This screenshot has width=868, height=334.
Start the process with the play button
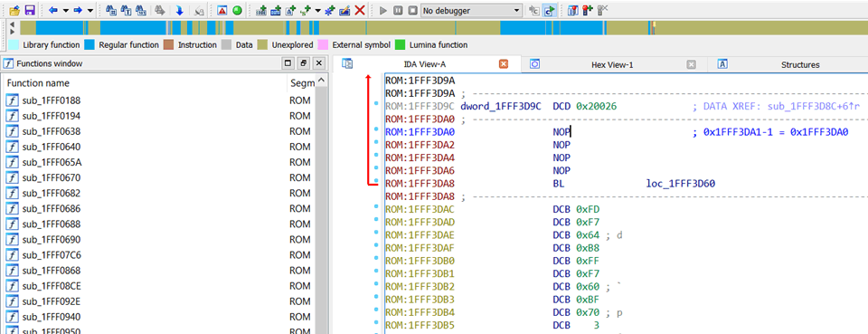[x=383, y=10]
